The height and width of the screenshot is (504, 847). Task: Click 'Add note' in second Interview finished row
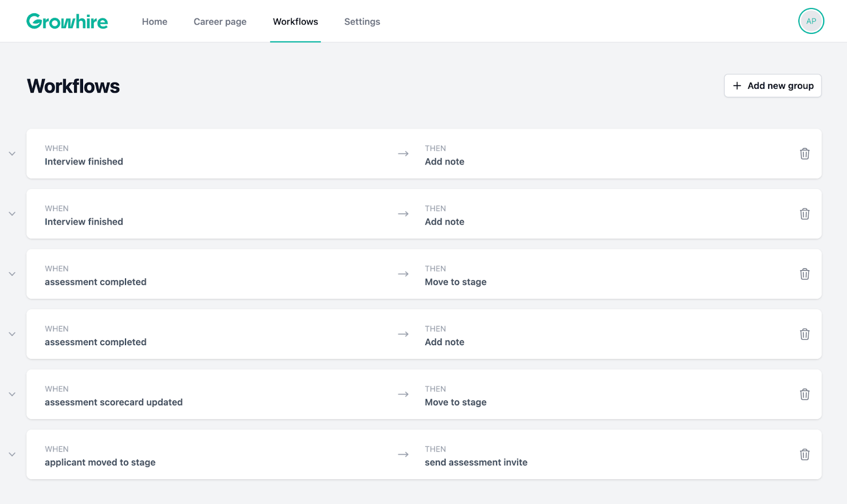tap(445, 222)
